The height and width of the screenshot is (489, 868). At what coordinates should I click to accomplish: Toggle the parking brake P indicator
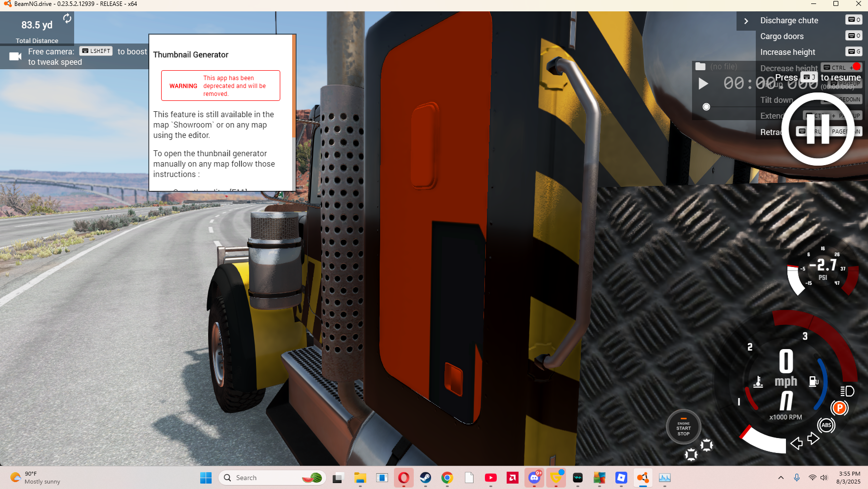coord(839,408)
